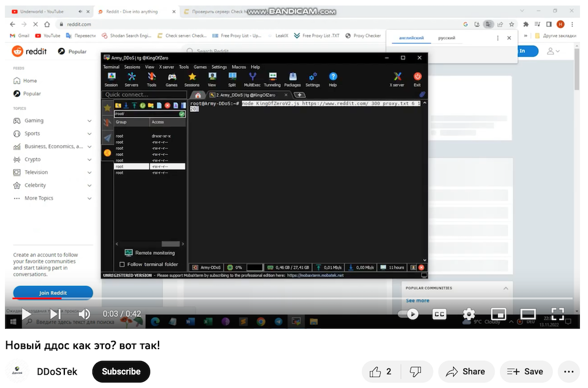Seek using the video progress bar
Image resolution: width=588 pixels, height=388 pixels.
coord(292,298)
